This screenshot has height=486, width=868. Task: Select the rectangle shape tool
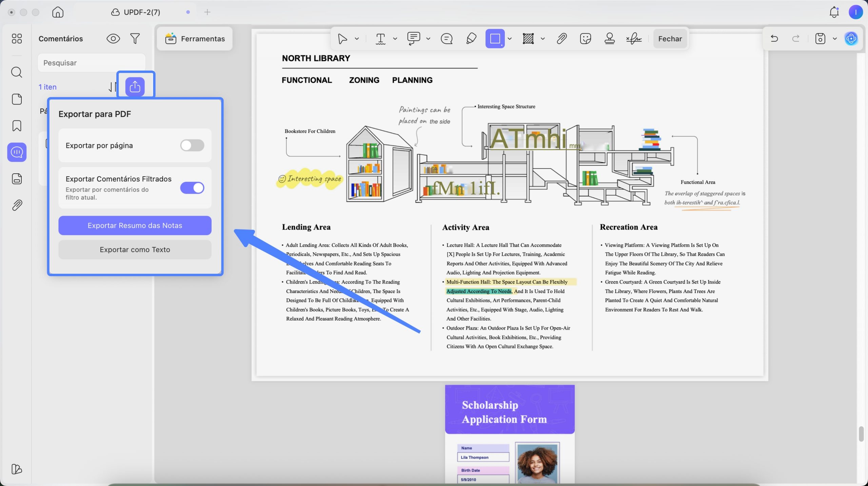(x=495, y=39)
